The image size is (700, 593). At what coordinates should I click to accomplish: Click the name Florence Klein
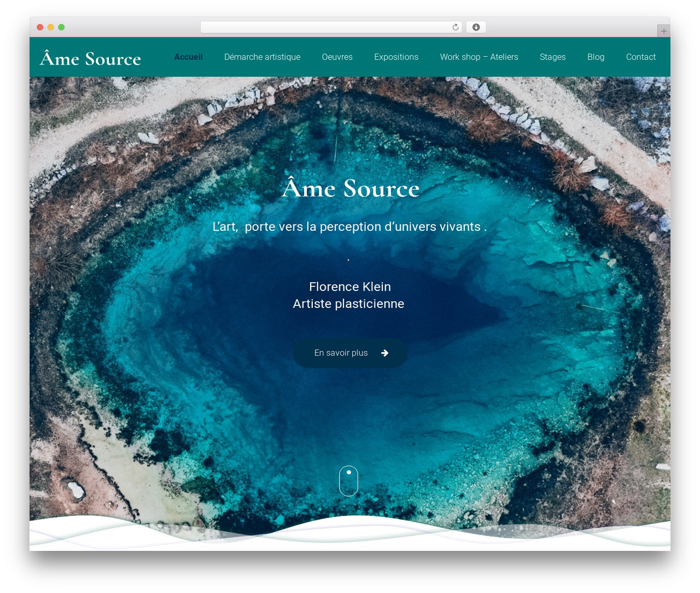pos(350,287)
